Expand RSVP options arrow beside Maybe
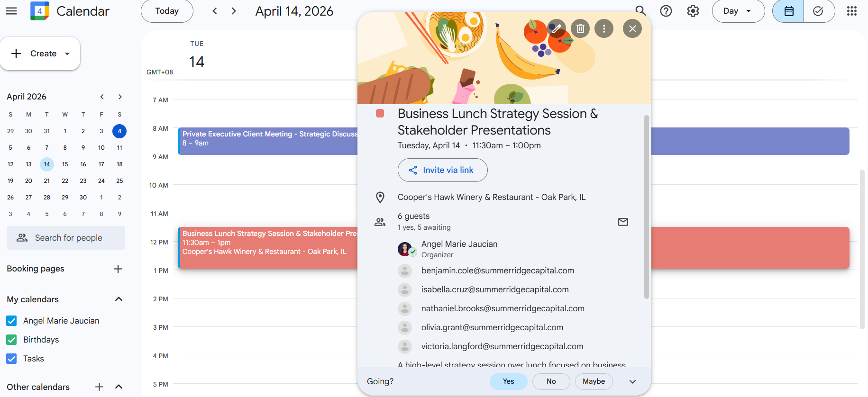This screenshot has width=868, height=397. click(x=632, y=381)
